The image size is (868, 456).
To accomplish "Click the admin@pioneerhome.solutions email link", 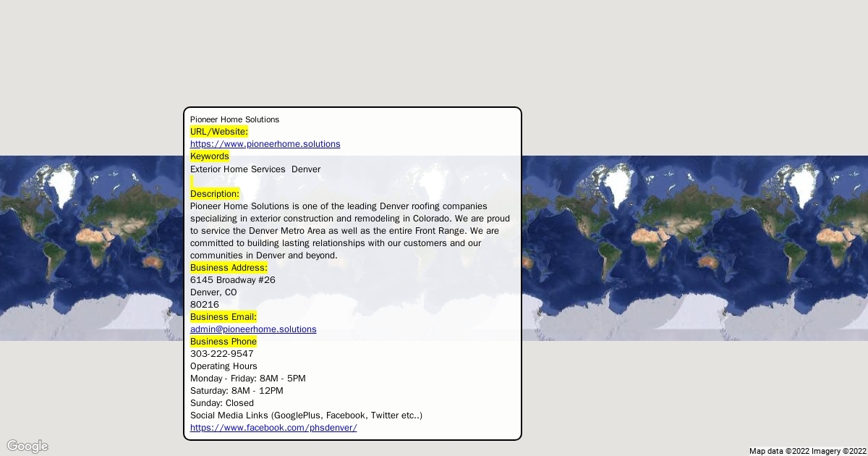I will pos(253,329).
